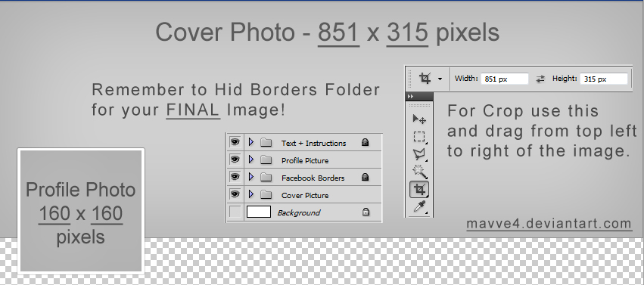Select the Text + Instructions layer name
This screenshot has height=285, width=644.
point(314,143)
